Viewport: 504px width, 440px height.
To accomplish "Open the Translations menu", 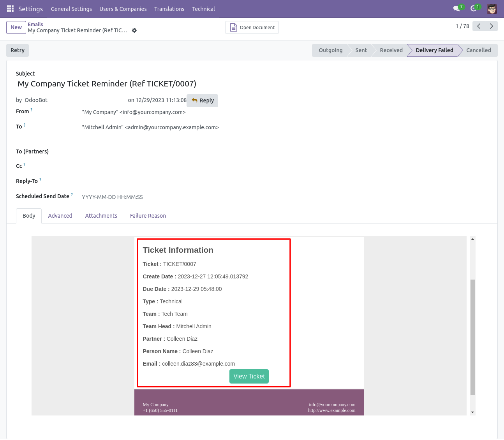I will [169, 9].
